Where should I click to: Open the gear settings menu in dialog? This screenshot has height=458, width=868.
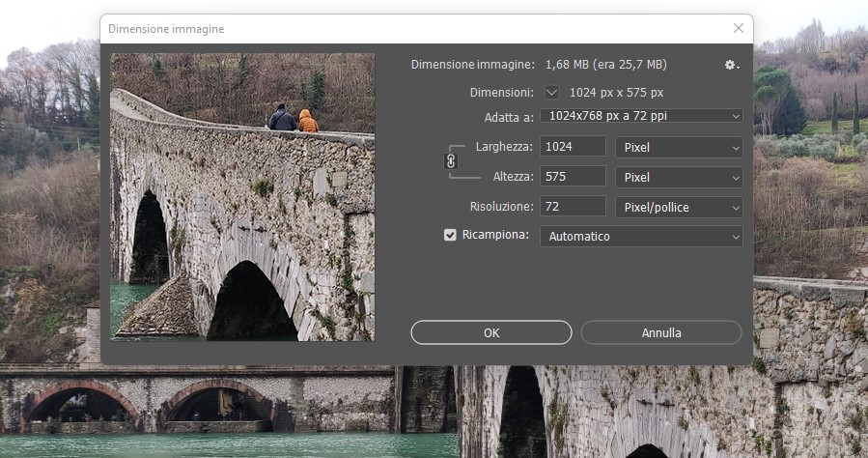point(732,65)
